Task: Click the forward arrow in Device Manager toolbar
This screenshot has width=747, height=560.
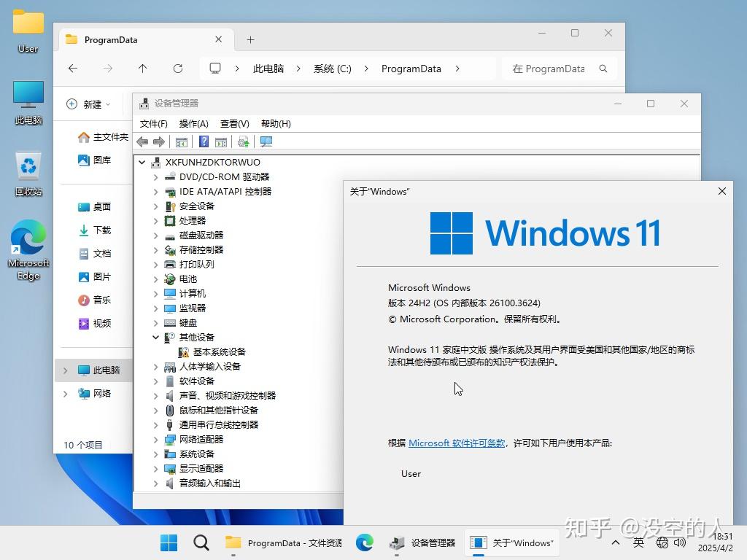Action: coord(159,141)
